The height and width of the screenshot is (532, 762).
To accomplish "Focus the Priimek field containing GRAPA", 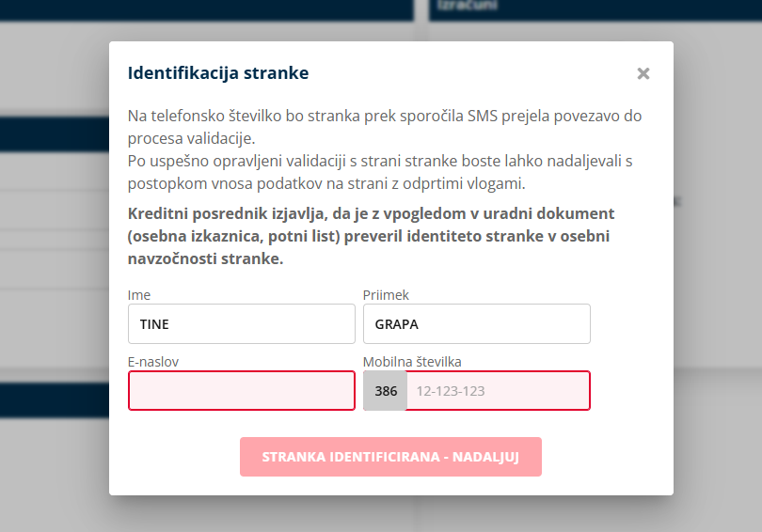I will click(476, 324).
